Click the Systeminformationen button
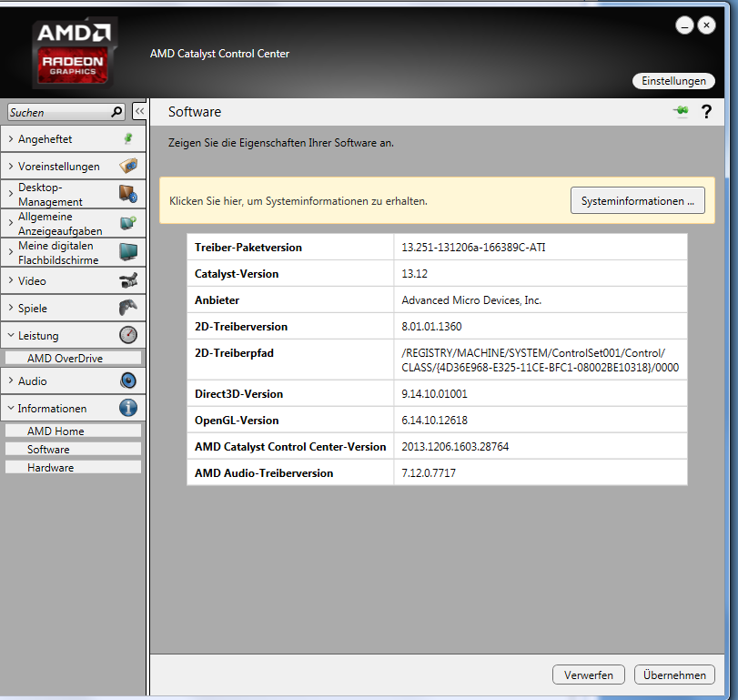 pyautogui.click(x=637, y=200)
